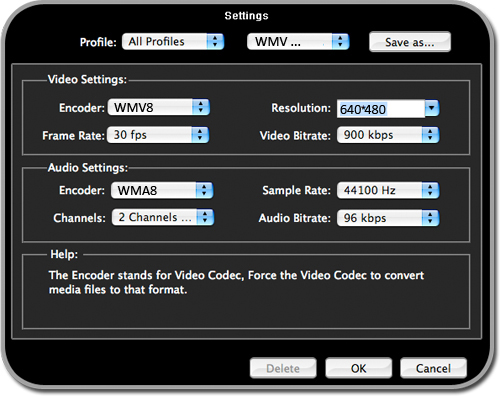
Task: Click the Sample Rate label
Action: coord(296,190)
